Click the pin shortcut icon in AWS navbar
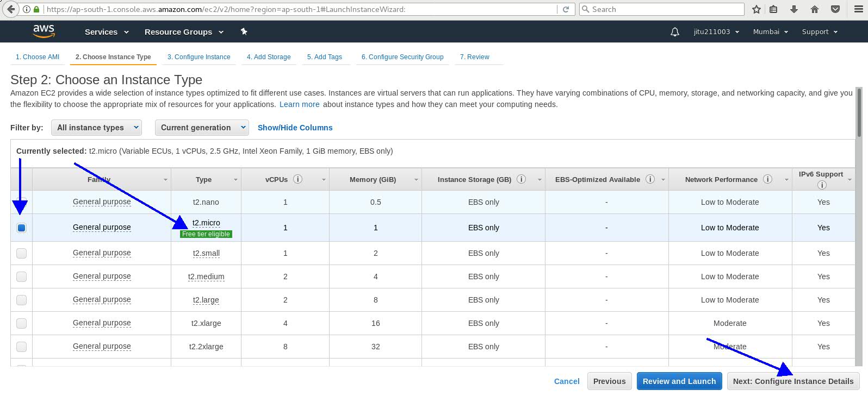Screen dimensions: 868x396 (244, 32)
